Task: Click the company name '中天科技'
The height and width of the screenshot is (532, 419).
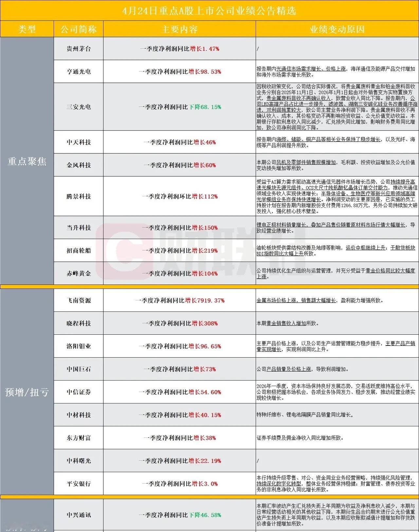Action: (x=79, y=142)
